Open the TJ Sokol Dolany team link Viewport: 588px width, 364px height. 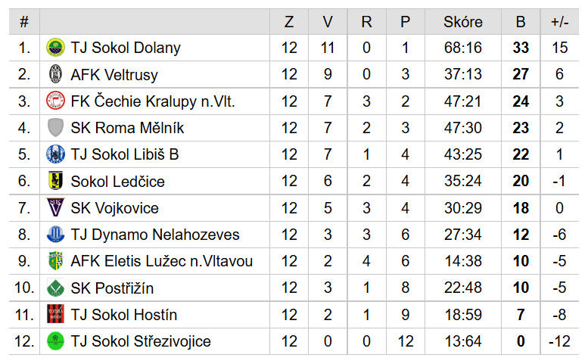click(126, 48)
